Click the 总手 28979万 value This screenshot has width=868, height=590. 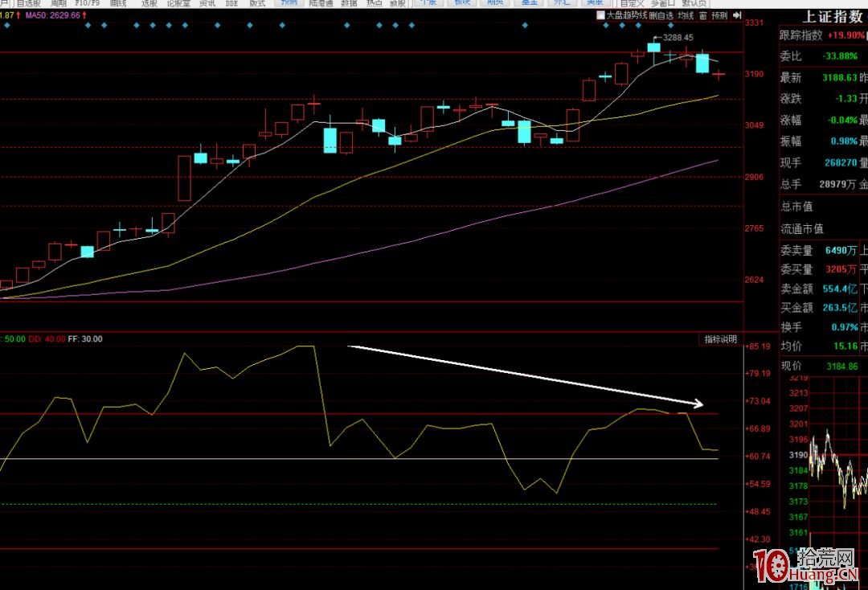point(837,184)
